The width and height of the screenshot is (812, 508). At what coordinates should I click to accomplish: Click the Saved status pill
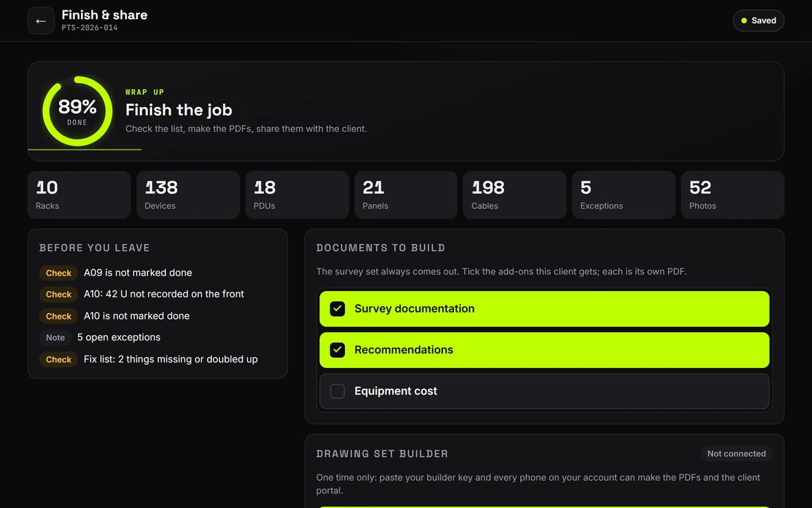coord(759,21)
